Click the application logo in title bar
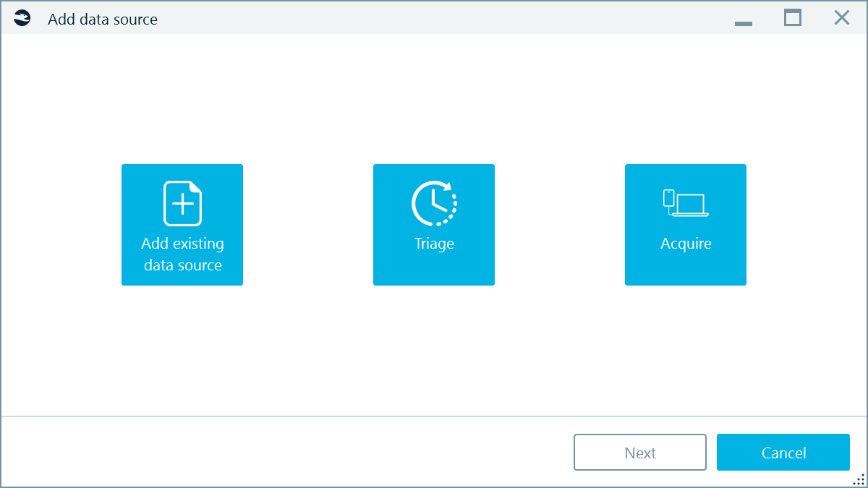The width and height of the screenshot is (868, 488). 22,19
